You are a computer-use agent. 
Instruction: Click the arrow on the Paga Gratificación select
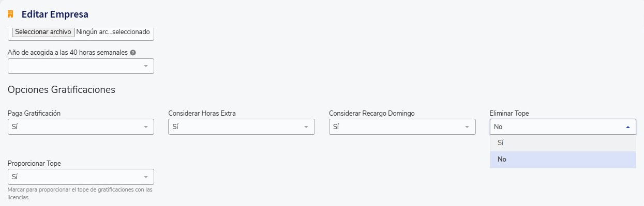point(146,126)
